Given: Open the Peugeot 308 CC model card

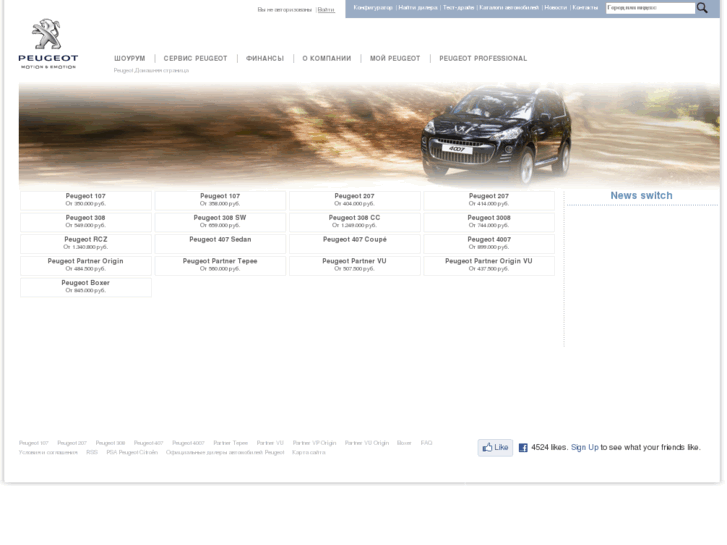Looking at the screenshot, I should 355,223.
